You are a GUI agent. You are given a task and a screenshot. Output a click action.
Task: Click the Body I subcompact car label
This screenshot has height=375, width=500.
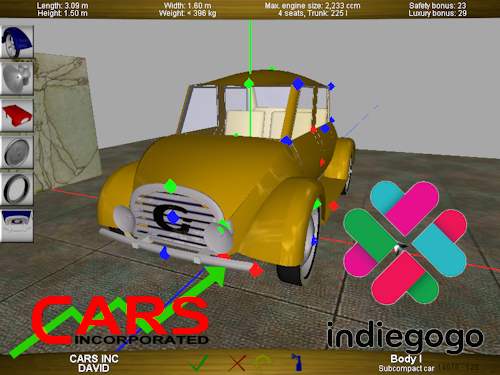pos(406,363)
